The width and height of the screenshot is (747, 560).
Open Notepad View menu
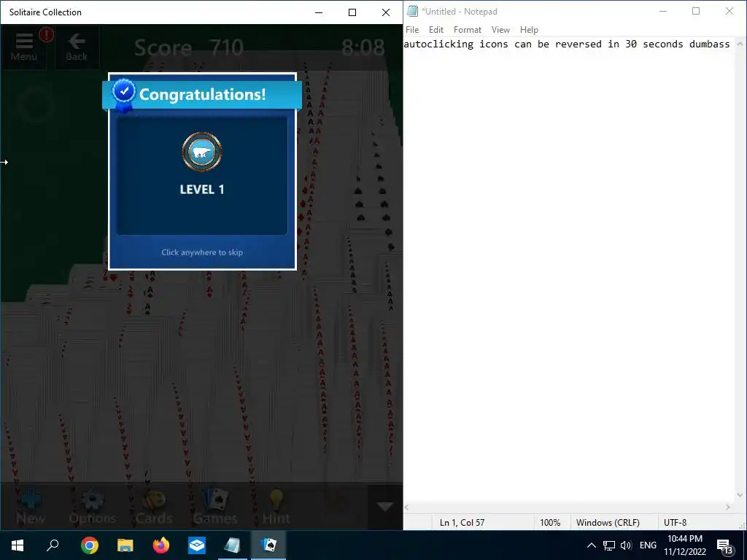pos(500,29)
